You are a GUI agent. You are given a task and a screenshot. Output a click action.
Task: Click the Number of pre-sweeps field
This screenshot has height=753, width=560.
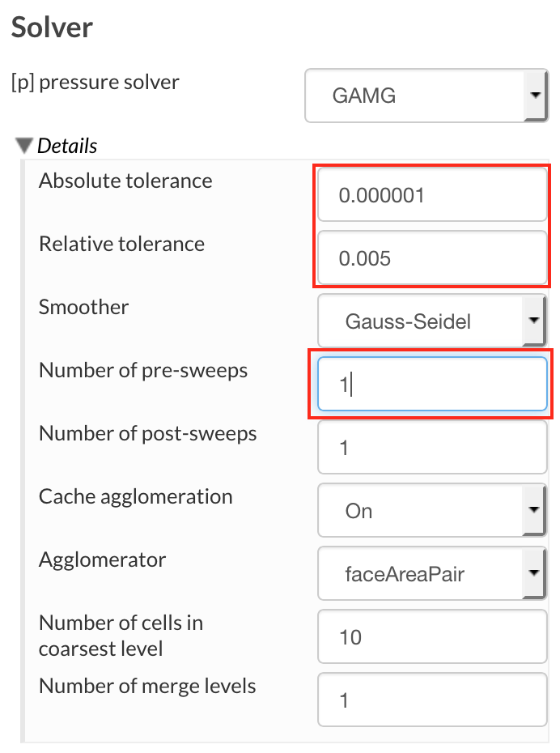(x=432, y=385)
